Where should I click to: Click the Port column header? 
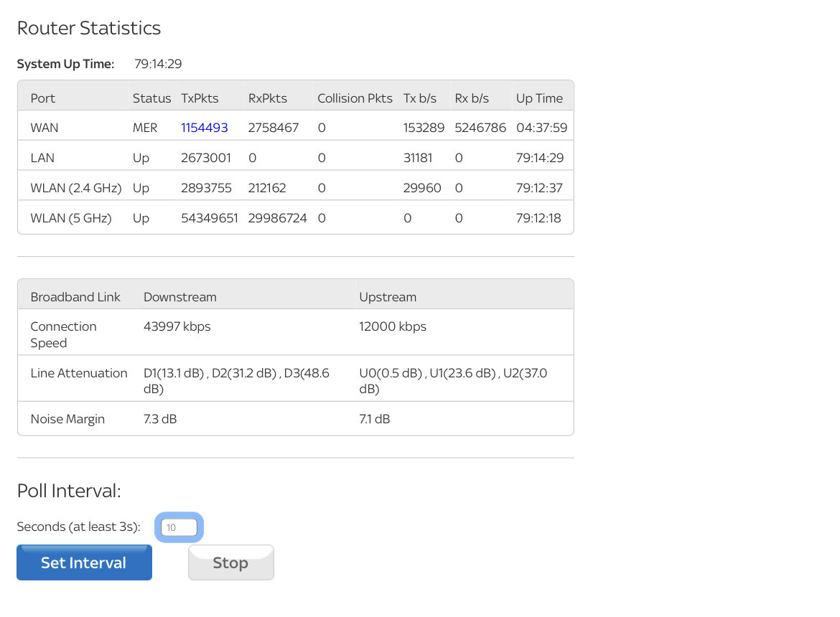point(43,98)
